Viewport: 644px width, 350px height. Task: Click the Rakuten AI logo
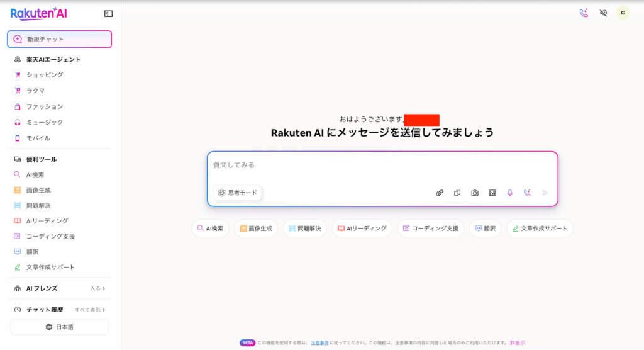coord(38,14)
